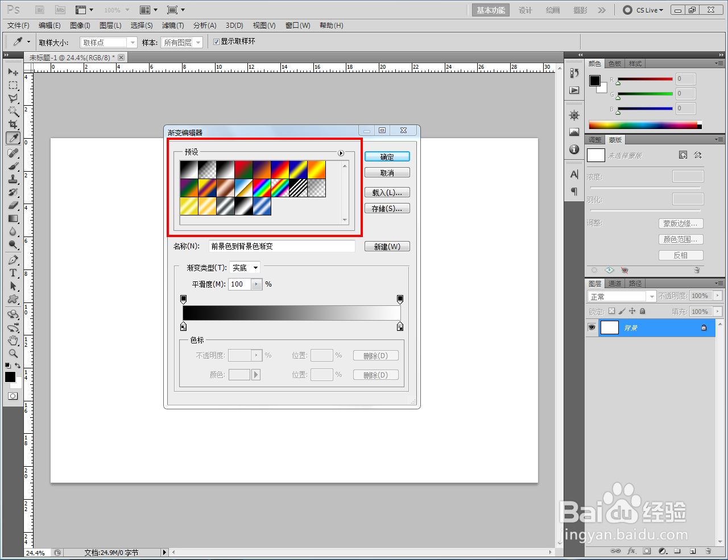Viewport: 728px width, 560px height.
Task: Select the Clone Stamp tool
Action: coord(13,179)
